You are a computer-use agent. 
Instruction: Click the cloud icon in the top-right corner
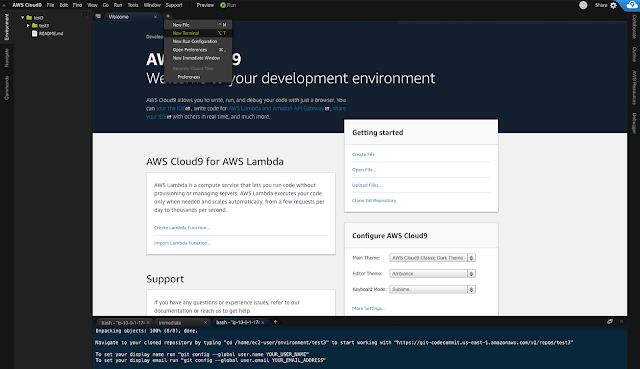(632, 5)
